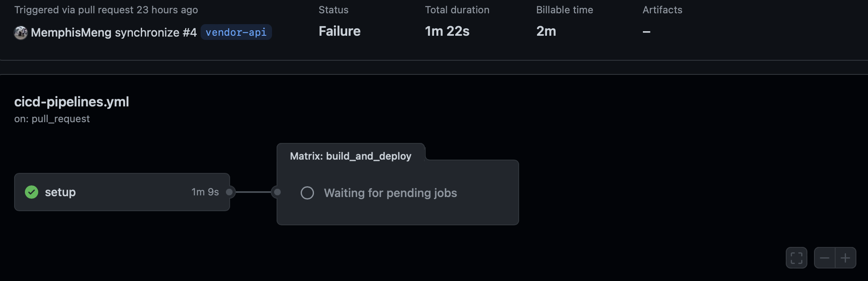Click the Waiting for pending jobs entry
This screenshot has height=281, width=868.
point(390,193)
